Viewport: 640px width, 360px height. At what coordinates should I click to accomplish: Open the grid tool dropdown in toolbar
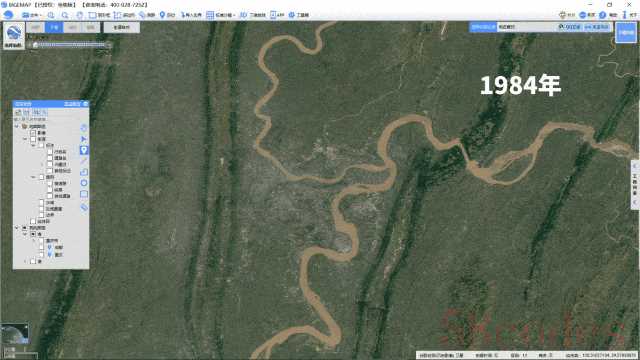pos(220,15)
